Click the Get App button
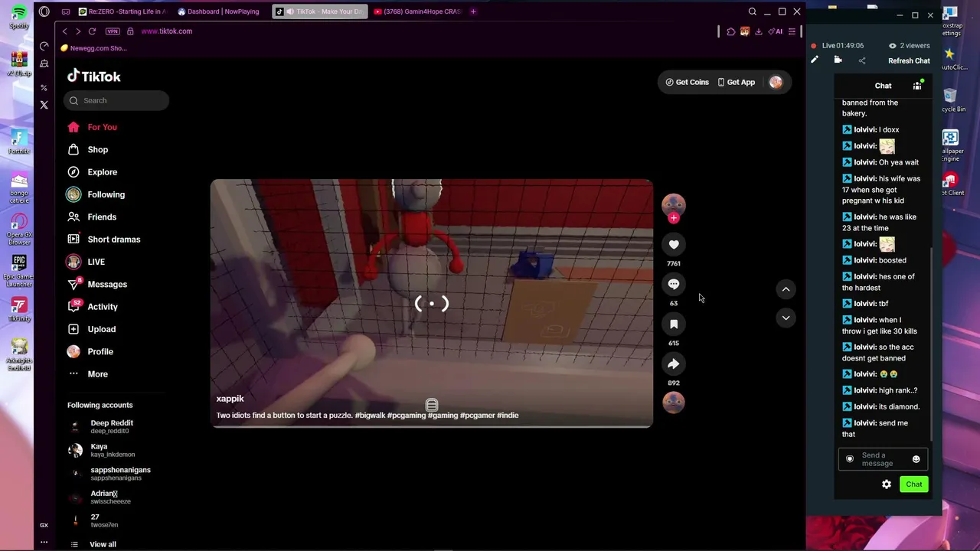Viewport: 980px width, 551px height. pos(736,82)
